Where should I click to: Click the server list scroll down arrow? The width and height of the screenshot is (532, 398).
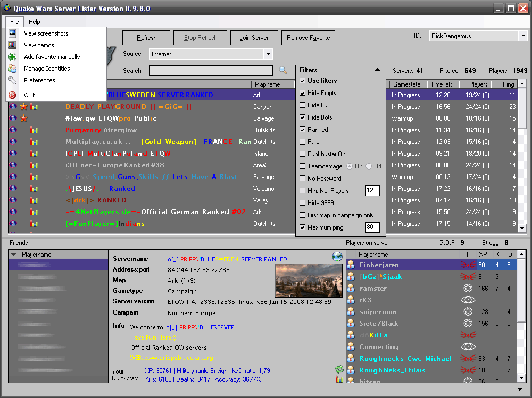[x=522, y=228]
